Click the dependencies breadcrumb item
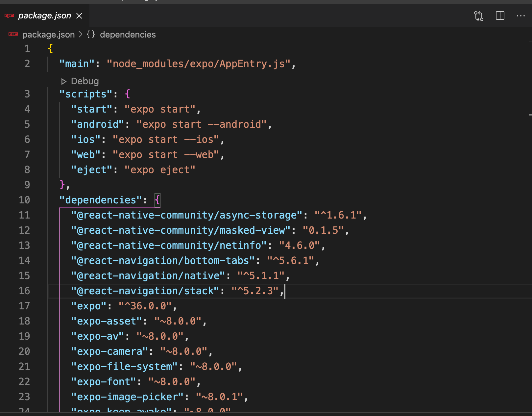 click(128, 35)
